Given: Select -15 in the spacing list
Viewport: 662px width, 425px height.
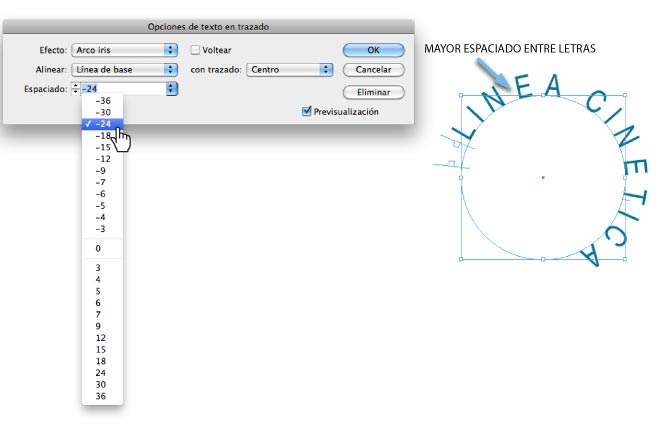Looking at the screenshot, I should [103, 147].
